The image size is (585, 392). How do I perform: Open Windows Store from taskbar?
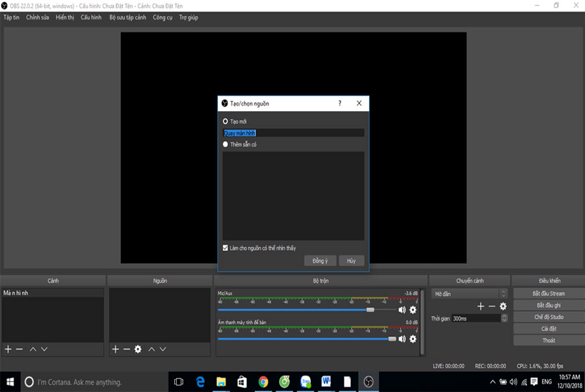[242, 382]
